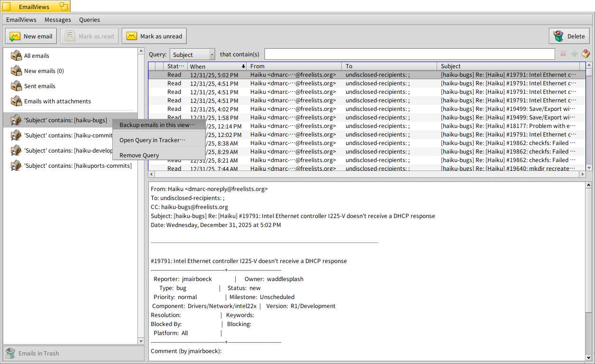Image resolution: width=595 pixels, height=364 pixels.
Task: Show the Emails in Trash view
Action: 38,354
